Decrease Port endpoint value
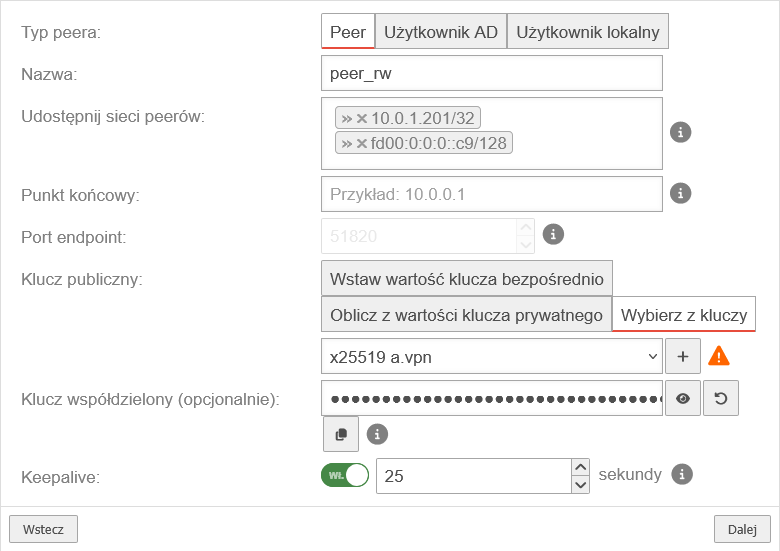The image size is (780, 551). [526, 244]
